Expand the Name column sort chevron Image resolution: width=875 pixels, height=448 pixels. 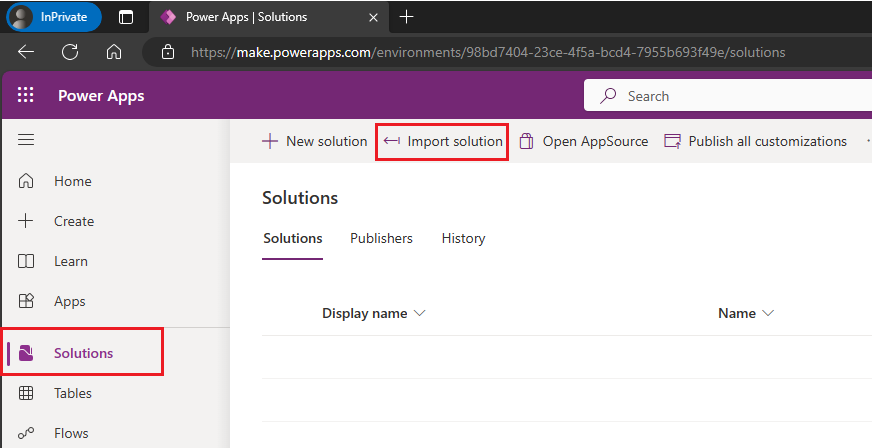point(768,313)
